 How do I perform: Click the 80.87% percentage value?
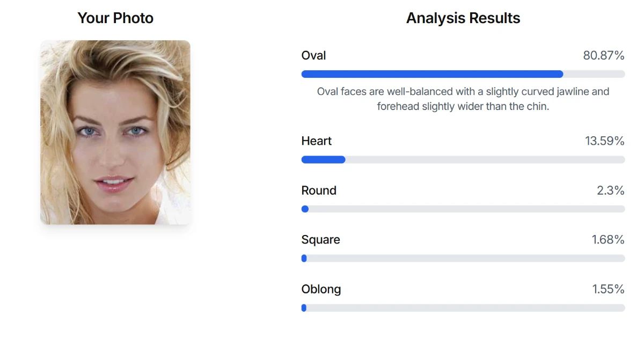(x=603, y=55)
